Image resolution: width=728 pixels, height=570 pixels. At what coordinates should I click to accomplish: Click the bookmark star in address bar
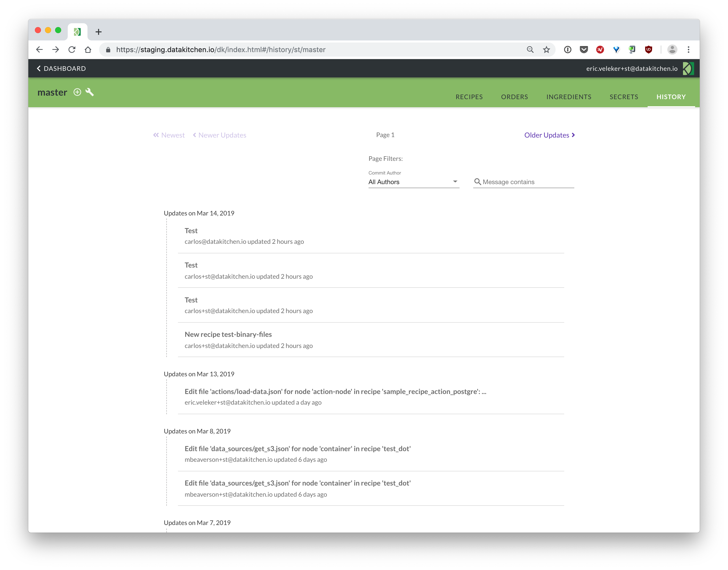coord(546,50)
